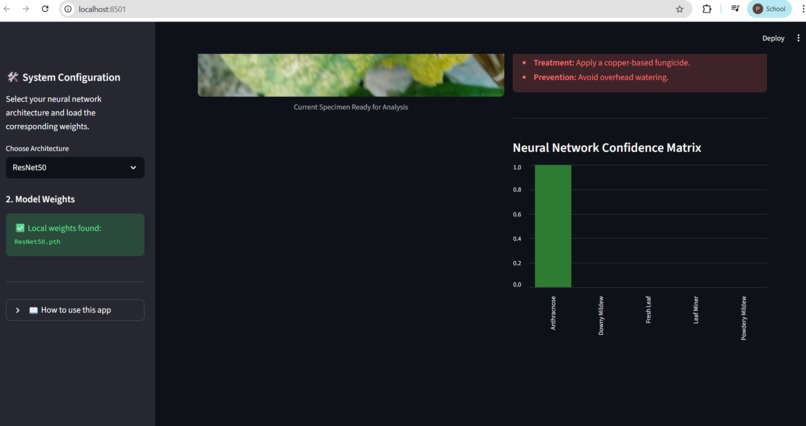The height and width of the screenshot is (426, 806).
Task: Click the Neural Network Confidence Matrix heading
Action: (607, 147)
